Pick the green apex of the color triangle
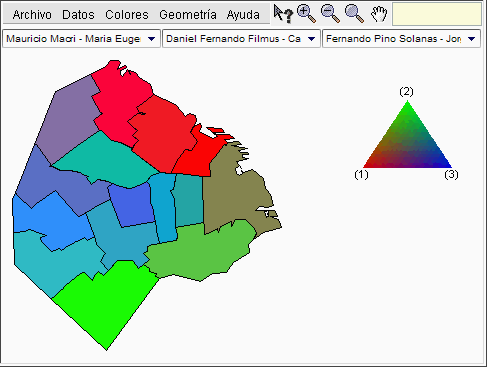The width and height of the screenshot is (487, 367). 407,106
